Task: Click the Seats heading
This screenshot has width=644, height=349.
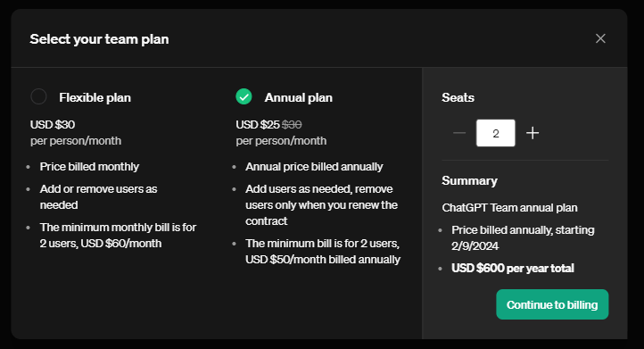Action: (x=458, y=97)
